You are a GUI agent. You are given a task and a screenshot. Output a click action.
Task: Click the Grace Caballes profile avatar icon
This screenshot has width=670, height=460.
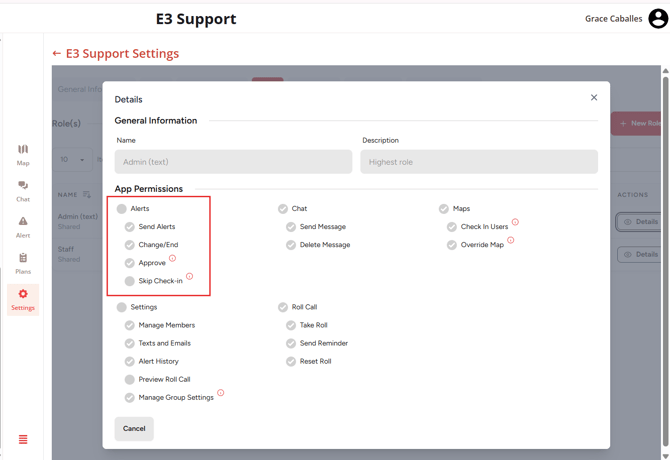point(658,19)
